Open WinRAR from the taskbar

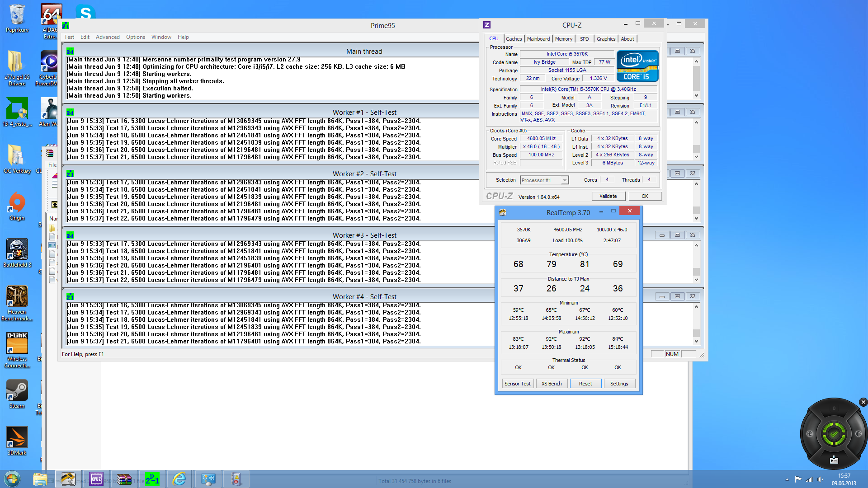coord(124,479)
